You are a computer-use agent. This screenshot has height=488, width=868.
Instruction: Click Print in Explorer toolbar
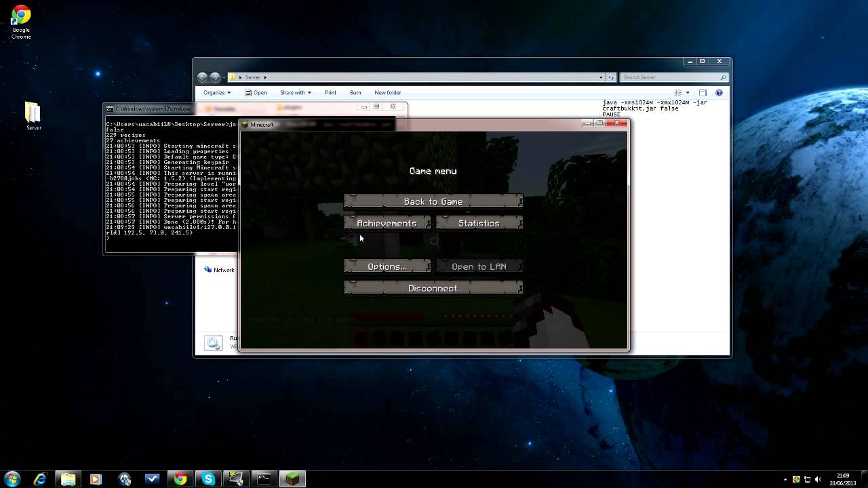tap(330, 92)
